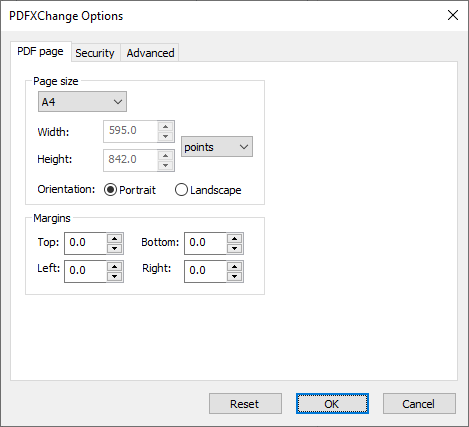
Task: Select the PDF page tab
Action: 41,52
